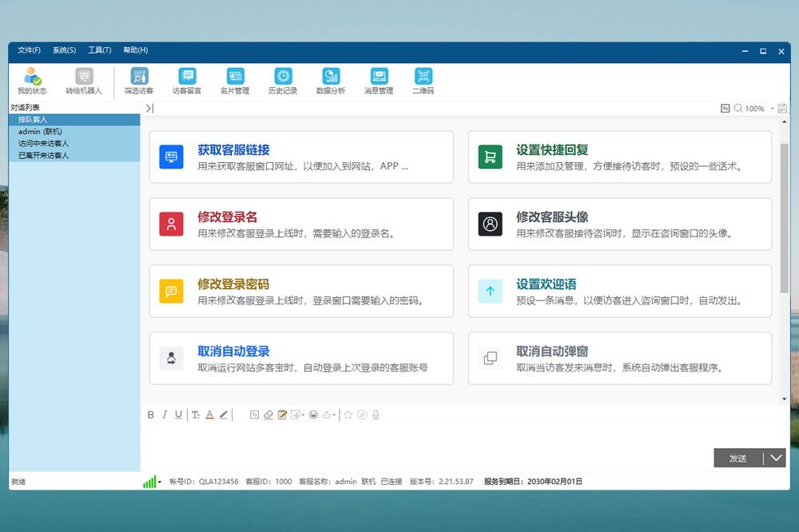This screenshot has width=799, height=532.
Task: Open the zoom percentage dropdown
Action: (x=772, y=109)
